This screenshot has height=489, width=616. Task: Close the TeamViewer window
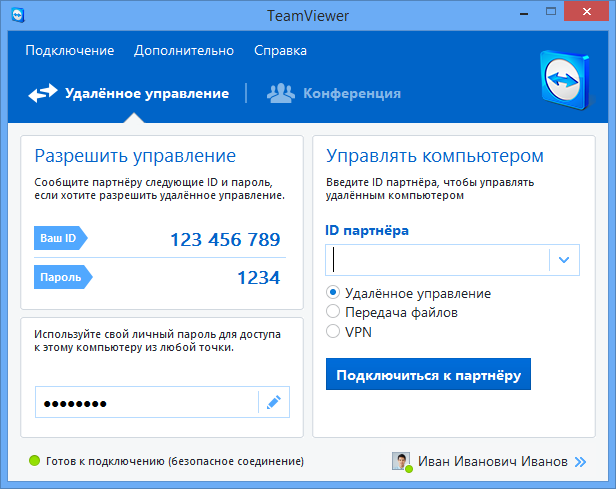tap(587, 11)
